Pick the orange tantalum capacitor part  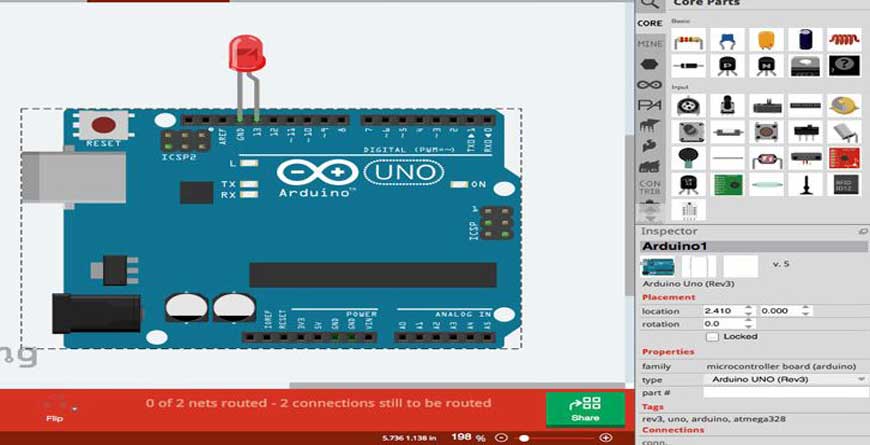[766, 41]
